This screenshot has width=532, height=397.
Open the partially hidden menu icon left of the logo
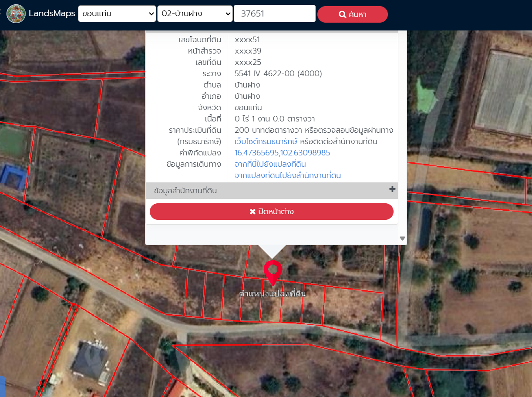1,13
